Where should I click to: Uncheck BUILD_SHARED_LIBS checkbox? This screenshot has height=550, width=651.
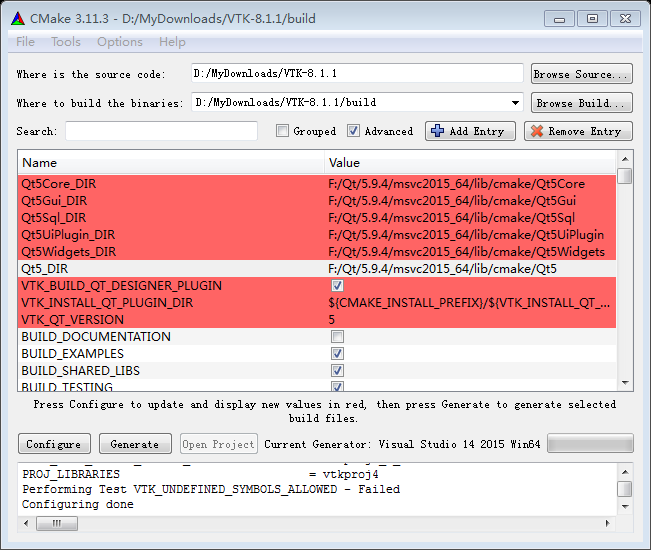pyautogui.click(x=337, y=370)
